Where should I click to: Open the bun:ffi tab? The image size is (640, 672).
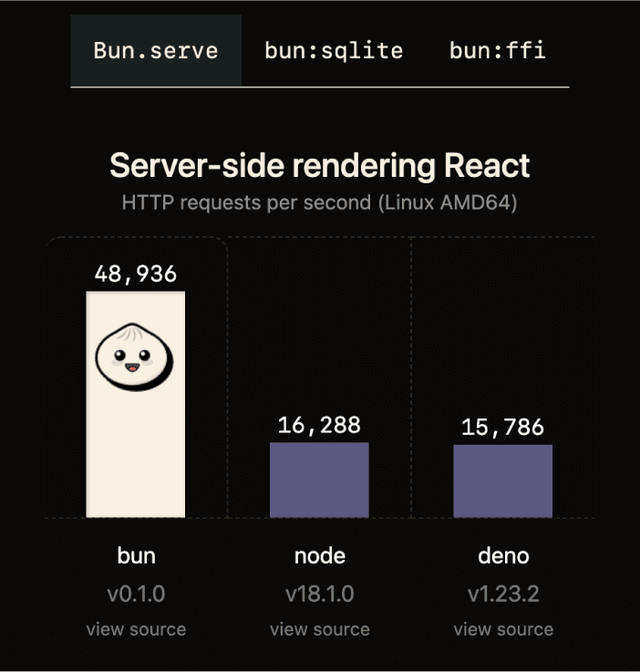pos(498,50)
